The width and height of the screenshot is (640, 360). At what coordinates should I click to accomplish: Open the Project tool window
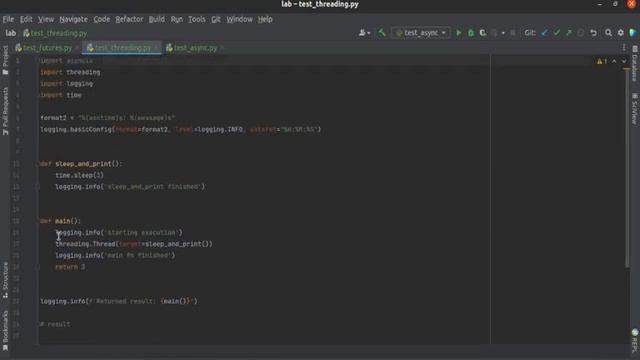click(5, 60)
